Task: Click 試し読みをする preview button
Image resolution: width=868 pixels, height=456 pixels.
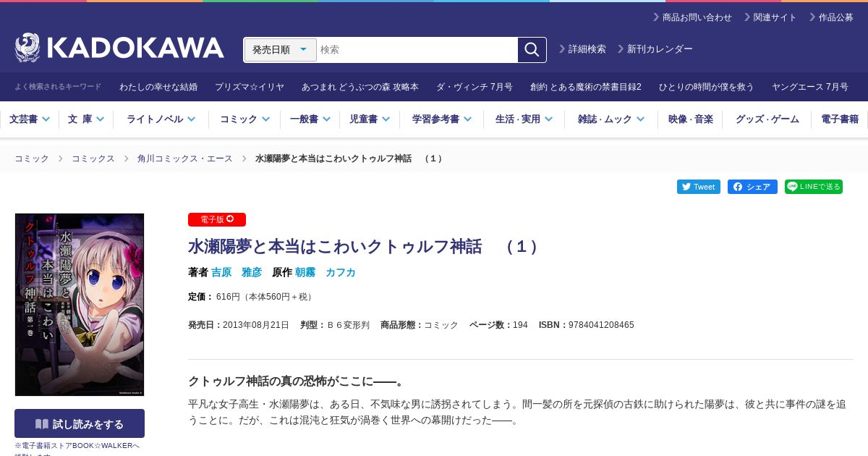Action: (80, 423)
